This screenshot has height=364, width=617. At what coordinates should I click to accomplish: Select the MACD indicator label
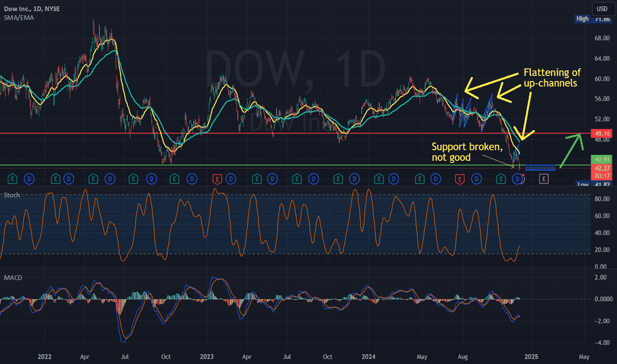coord(13,278)
